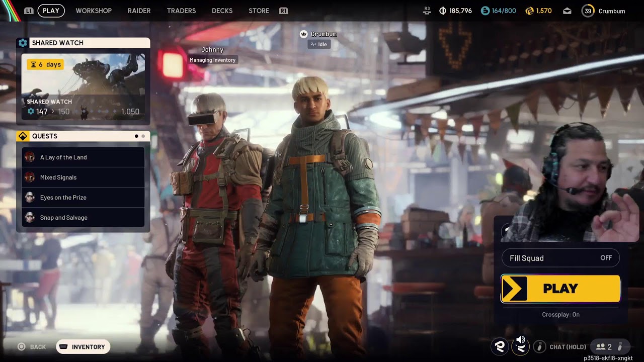Open the RAIDER tab
Viewport: 644px width, 362px height.
coord(139,11)
